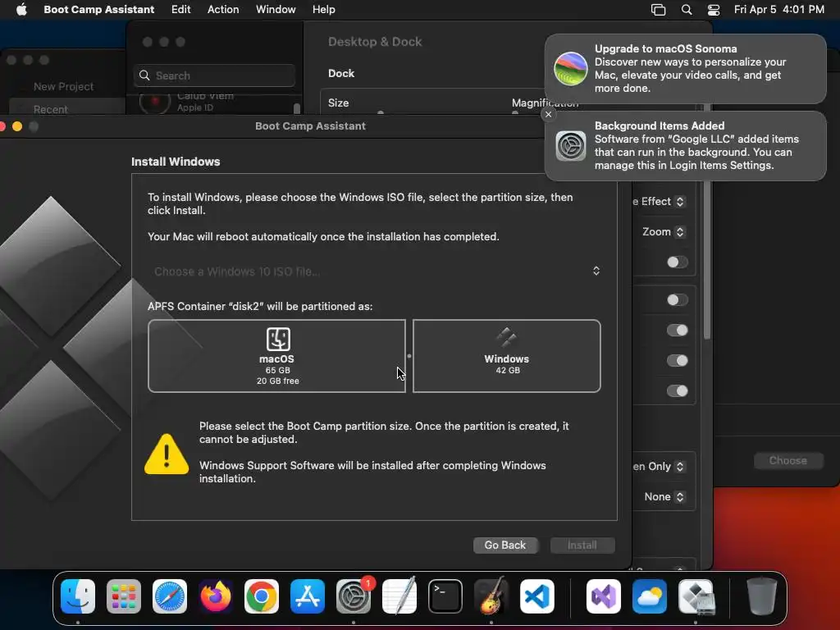840x630 pixels.
Task: Focus the Search field in System Settings
Action: [x=214, y=75]
